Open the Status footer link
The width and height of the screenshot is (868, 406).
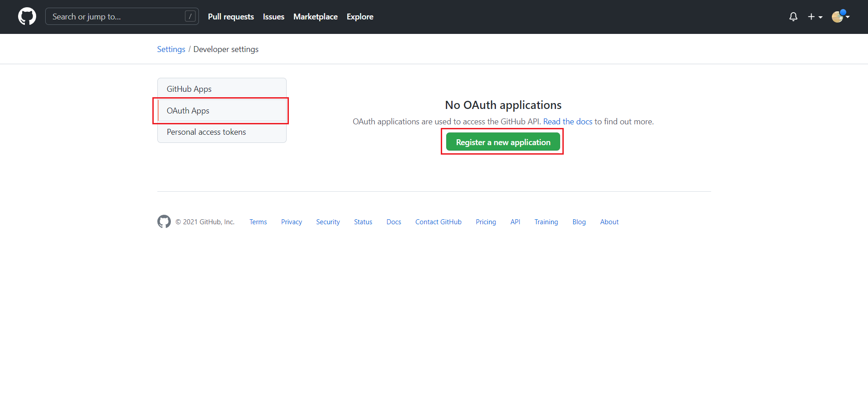click(363, 222)
